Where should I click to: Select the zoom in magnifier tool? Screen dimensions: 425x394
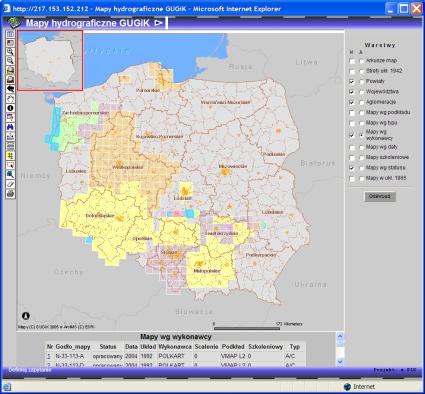[10, 51]
